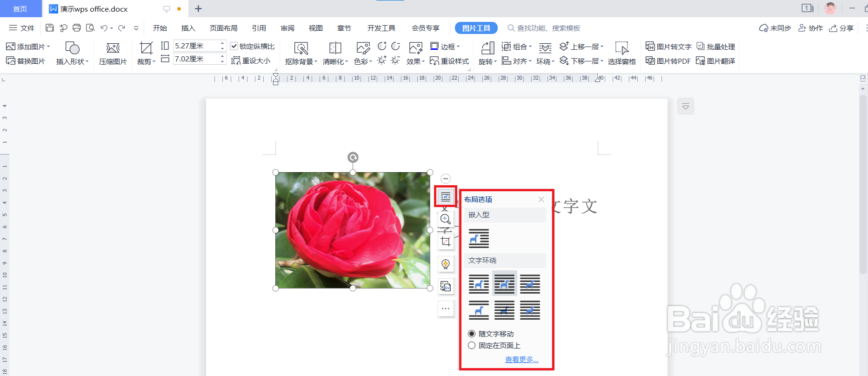The width and height of the screenshot is (868, 376).
Task: Open the 选择窗格 selection pane
Action: pos(621,54)
